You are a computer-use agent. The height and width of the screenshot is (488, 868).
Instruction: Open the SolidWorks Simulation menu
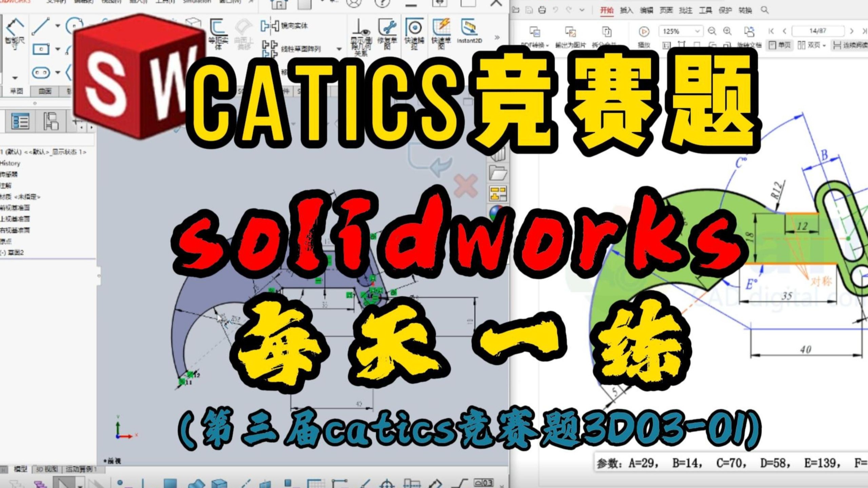[x=197, y=2]
